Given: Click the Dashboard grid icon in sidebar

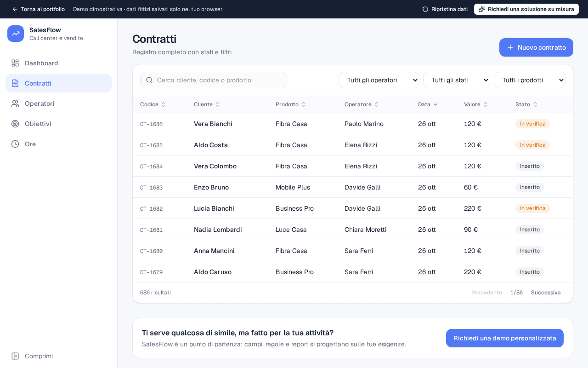Looking at the screenshot, I should tap(15, 63).
